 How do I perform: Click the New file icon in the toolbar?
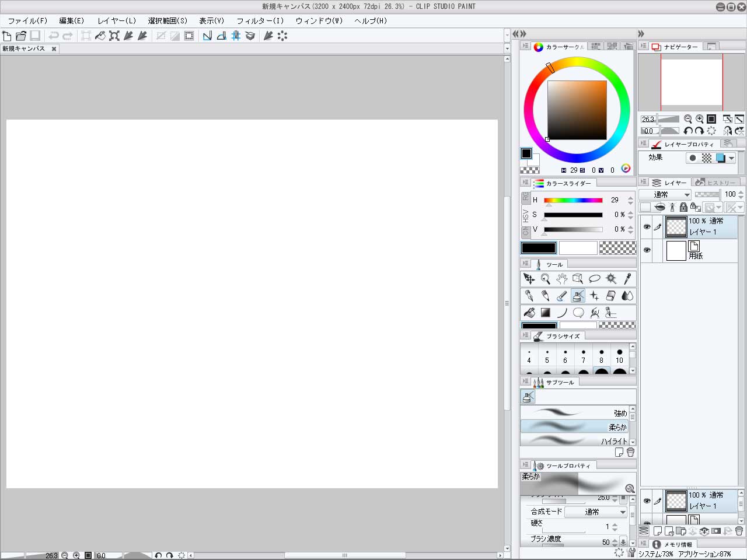(7, 36)
